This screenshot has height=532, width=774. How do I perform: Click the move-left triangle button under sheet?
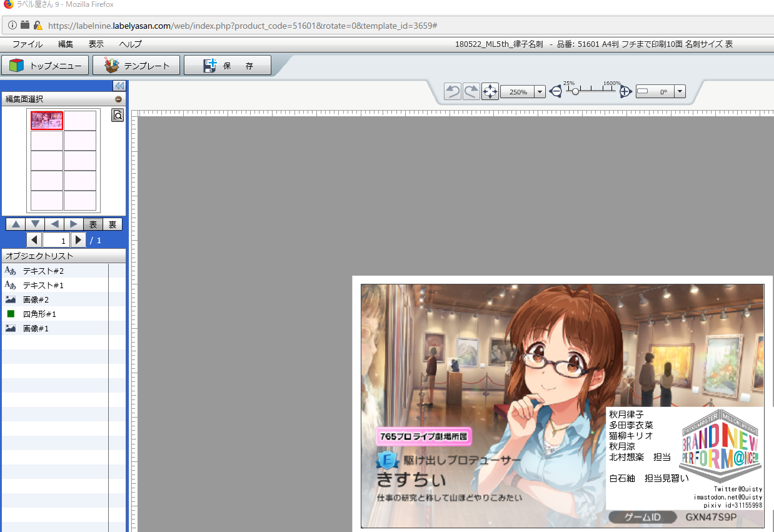pos(54,224)
